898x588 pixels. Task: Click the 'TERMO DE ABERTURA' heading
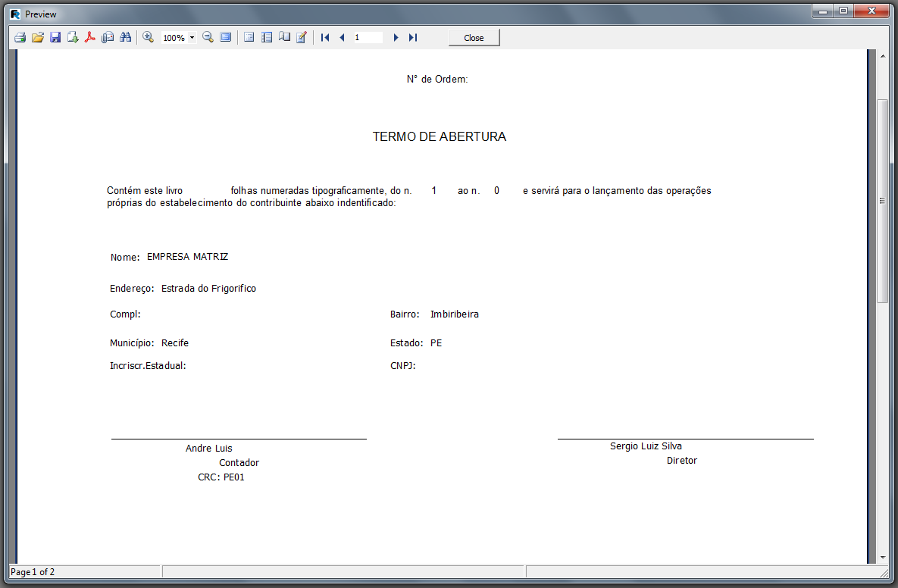(x=440, y=137)
